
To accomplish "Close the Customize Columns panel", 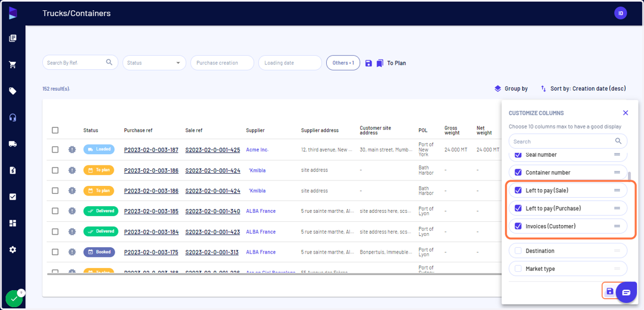I will (625, 113).
